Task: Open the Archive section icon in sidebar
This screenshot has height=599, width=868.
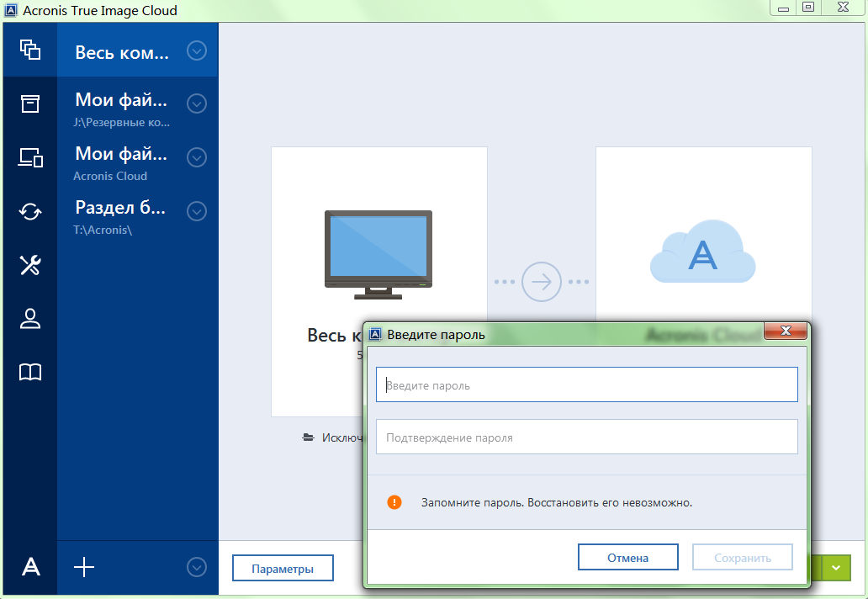Action: click(30, 103)
